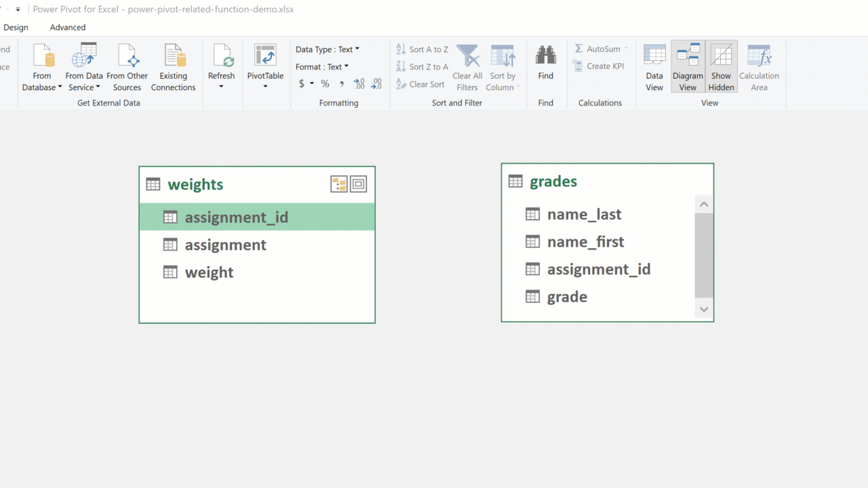Open the From Data Service import icon
This screenshot has width=868, height=488.
point(84,57)
